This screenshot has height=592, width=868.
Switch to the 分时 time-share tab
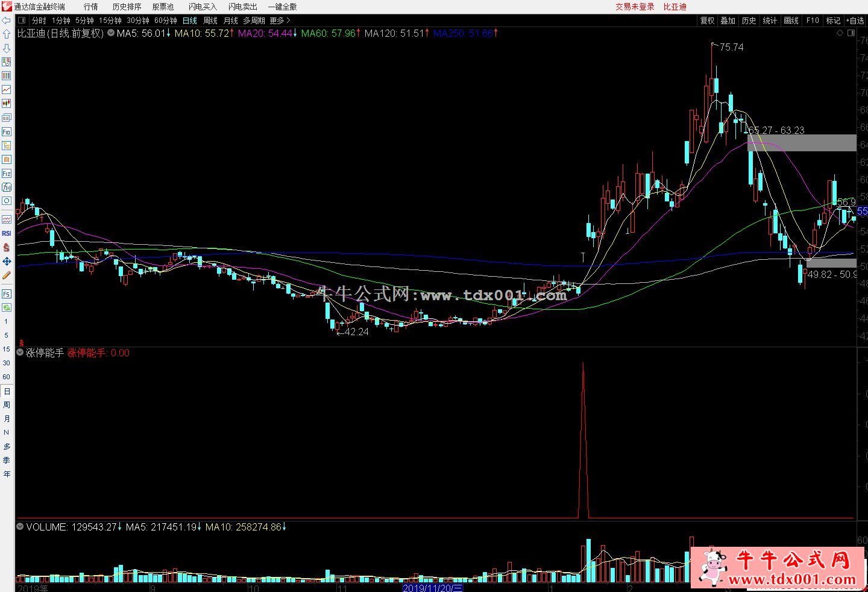pos(39,20)
